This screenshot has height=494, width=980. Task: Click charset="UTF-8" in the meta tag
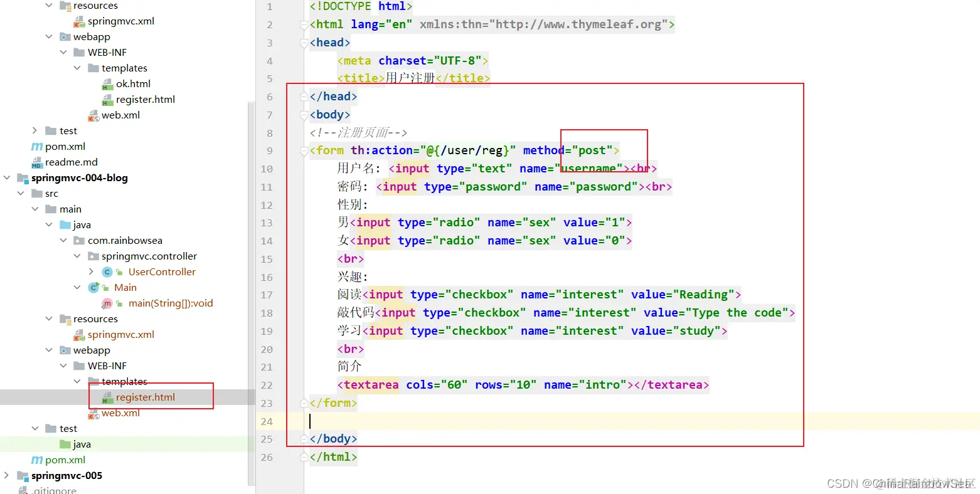tap(430, 61)
